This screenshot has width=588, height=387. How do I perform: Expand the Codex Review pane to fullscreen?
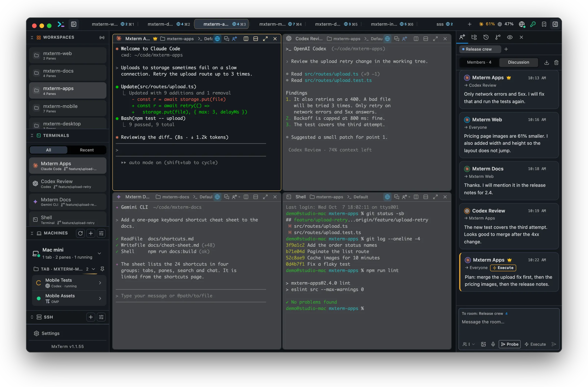(435, 39)
